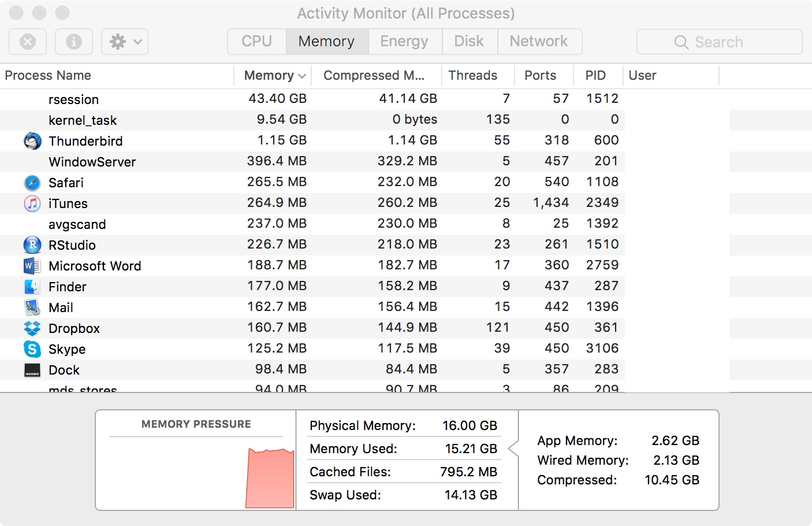Switch to the Energy tab
The height and width of the screenshot is (526, 812).
[404, 42]
